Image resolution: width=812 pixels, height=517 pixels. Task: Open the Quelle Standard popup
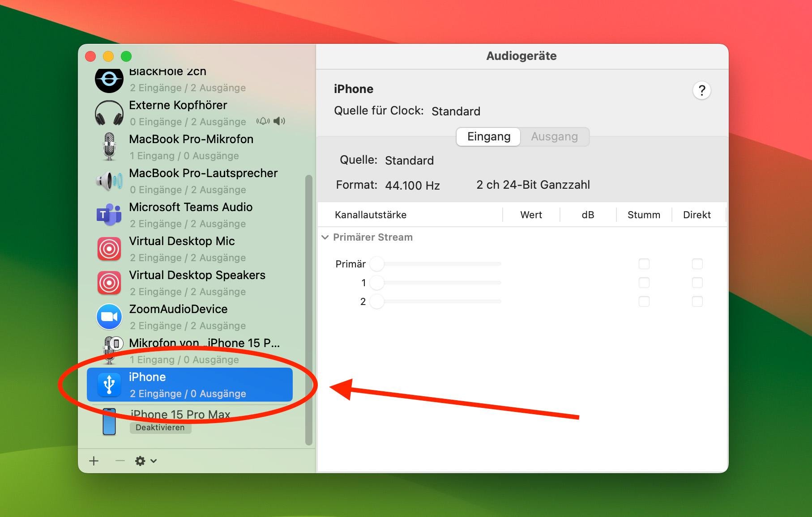coord(409,160)
